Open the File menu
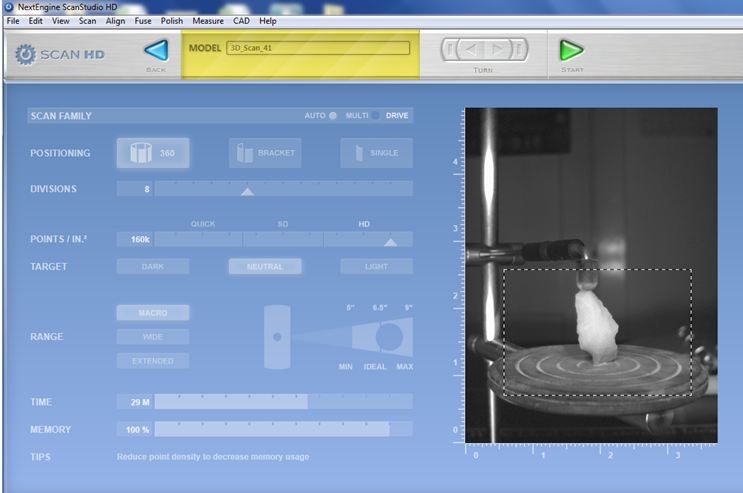The height and width of the screenshot is (493, 743). 13,21
